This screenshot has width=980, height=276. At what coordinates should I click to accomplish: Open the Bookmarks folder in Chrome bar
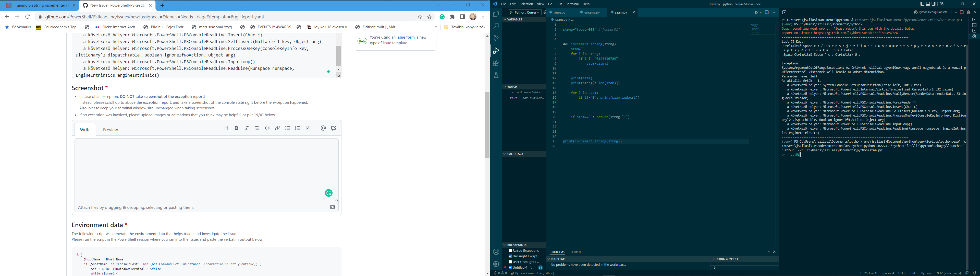[x=18, y=27]
